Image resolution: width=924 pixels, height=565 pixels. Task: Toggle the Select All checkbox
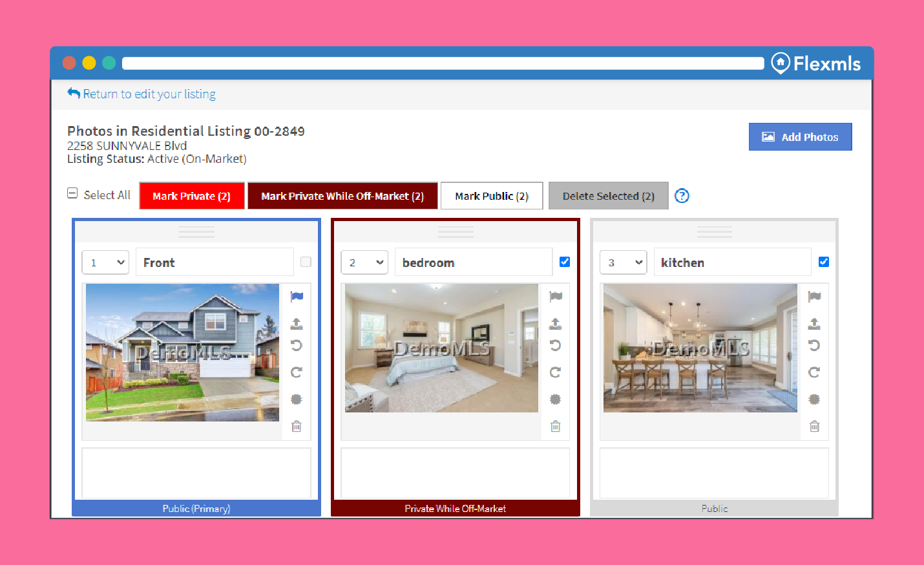click(x=72, y=193)
